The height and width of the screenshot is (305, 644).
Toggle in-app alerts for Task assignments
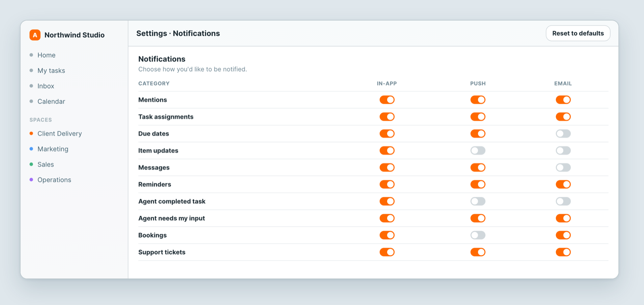pos(387,117)
